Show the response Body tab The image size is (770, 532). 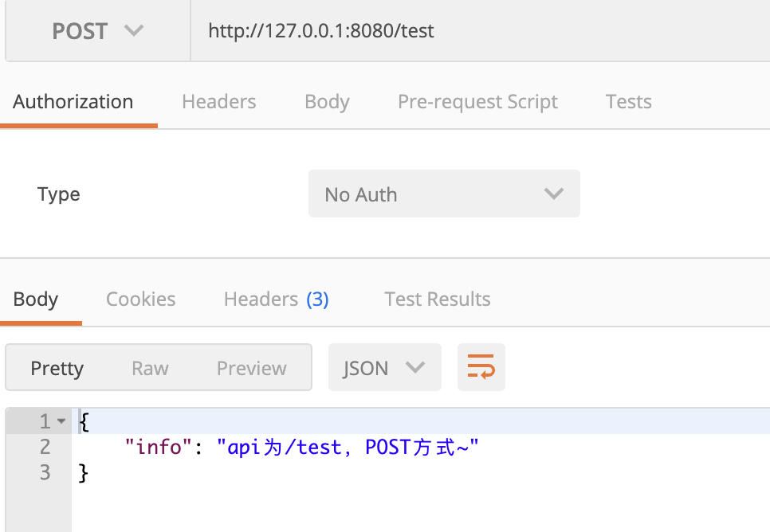tap(36, 299)
